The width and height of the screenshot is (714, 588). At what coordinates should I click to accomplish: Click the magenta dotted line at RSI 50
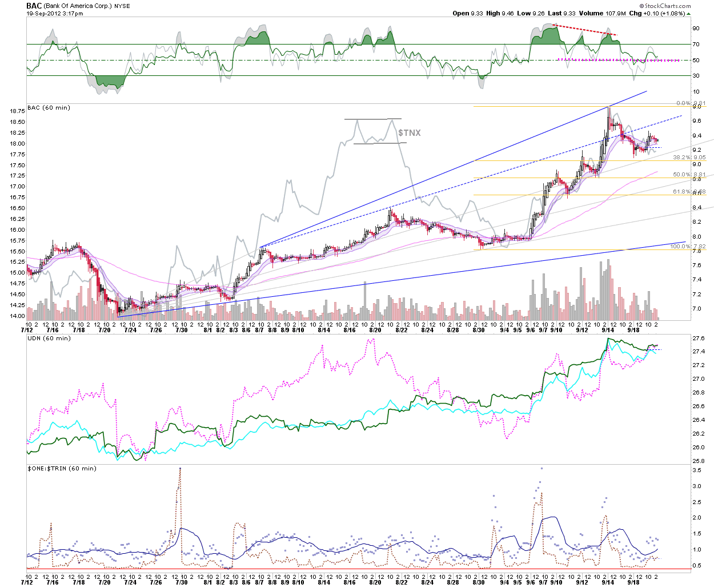click(x=619, y=60)
